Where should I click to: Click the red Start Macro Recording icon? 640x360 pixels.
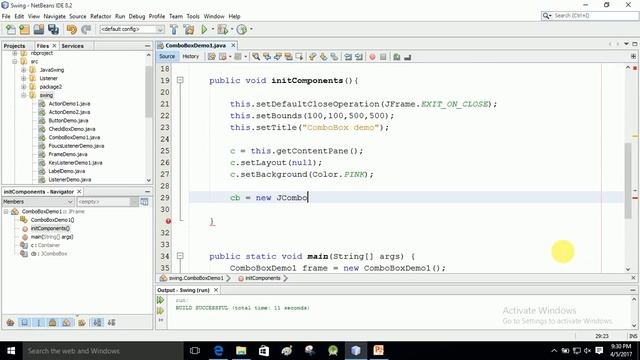(372, 57)
